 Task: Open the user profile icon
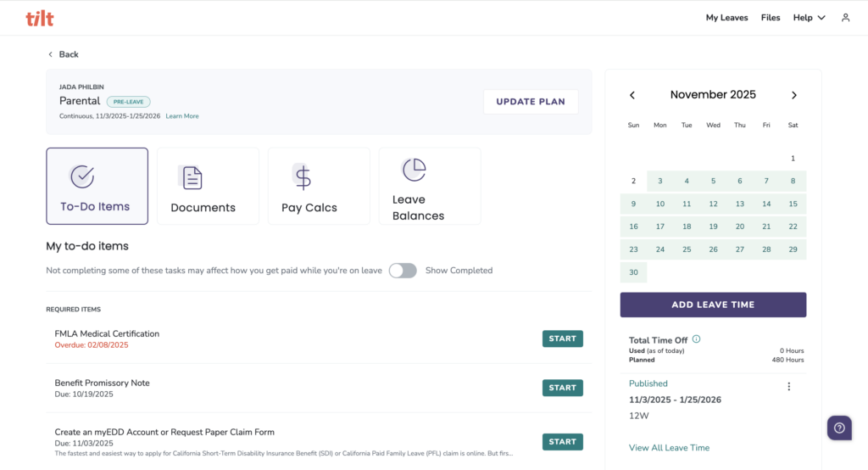point(845,18)
